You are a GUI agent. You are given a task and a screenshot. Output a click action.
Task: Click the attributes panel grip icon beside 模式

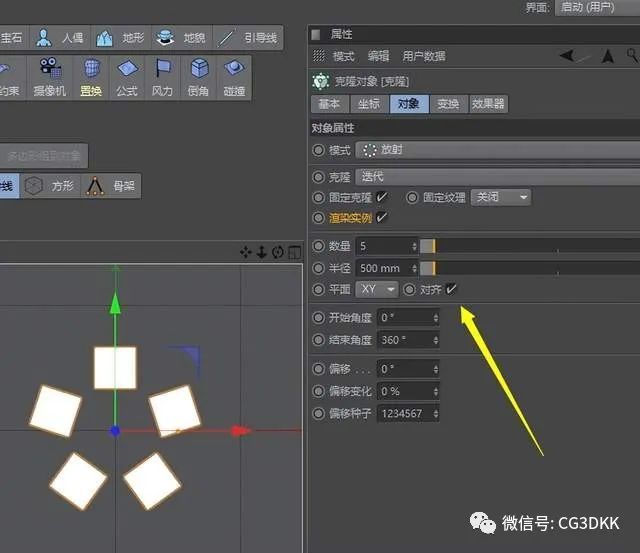point(318,55)
